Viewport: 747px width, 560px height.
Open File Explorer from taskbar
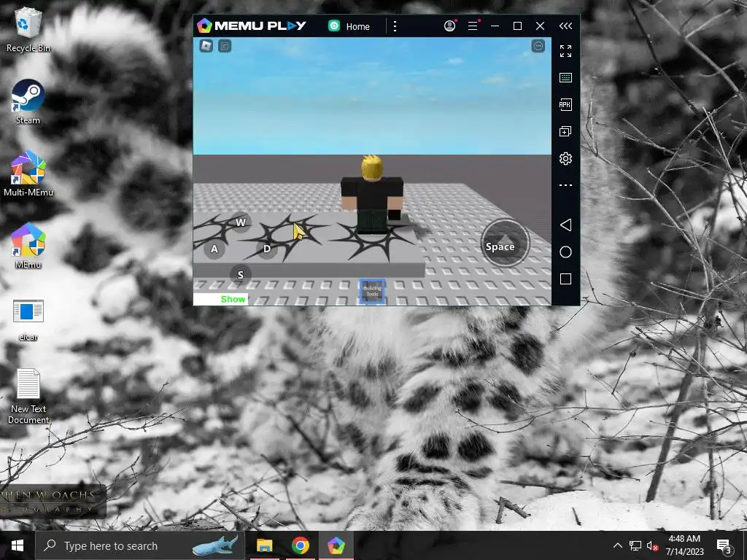264,545
